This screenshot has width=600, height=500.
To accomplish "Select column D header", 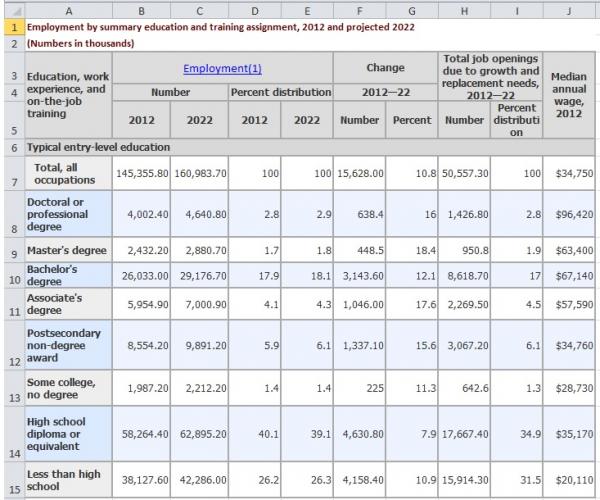I will click(x=255, y=9).
